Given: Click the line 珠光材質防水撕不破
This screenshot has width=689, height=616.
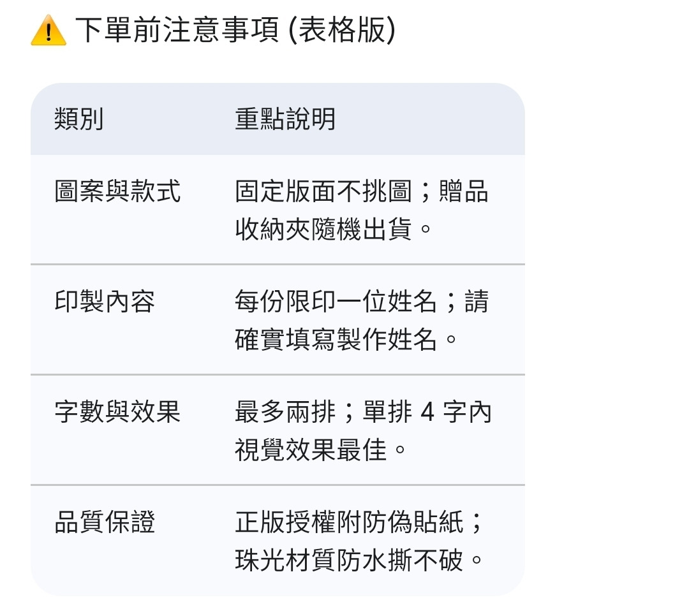Looking at the screenshot, I should (349, 561).
